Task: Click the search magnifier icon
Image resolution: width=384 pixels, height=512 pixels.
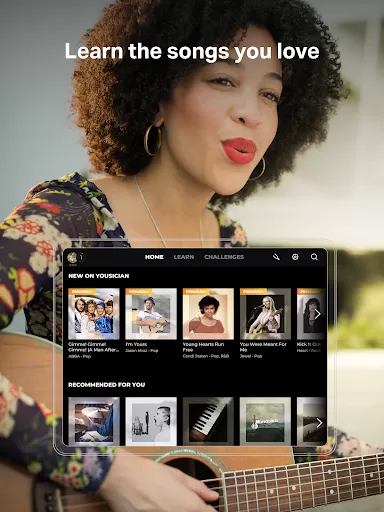Action: point(314,257)
